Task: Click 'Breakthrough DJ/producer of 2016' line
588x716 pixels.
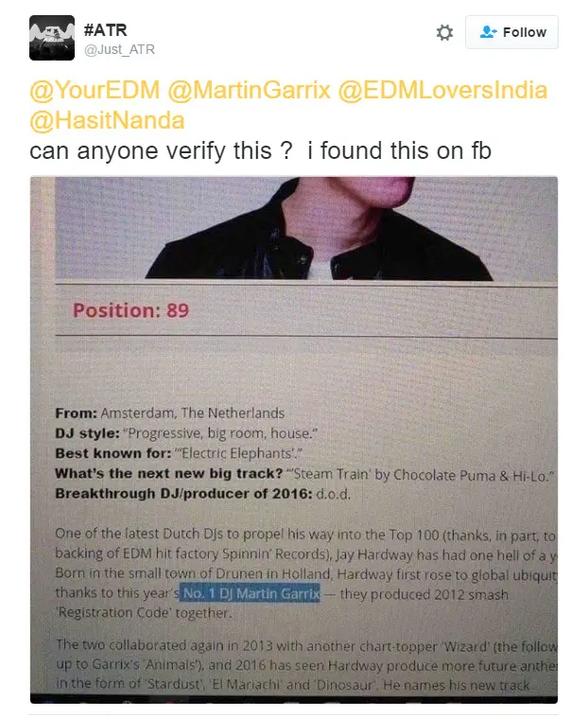Action: 202,494
